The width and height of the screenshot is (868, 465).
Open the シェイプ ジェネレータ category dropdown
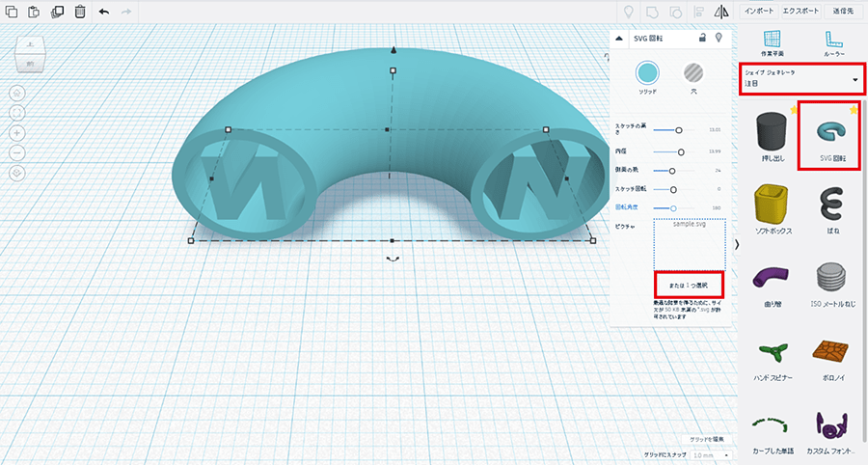tap(801, 79)
